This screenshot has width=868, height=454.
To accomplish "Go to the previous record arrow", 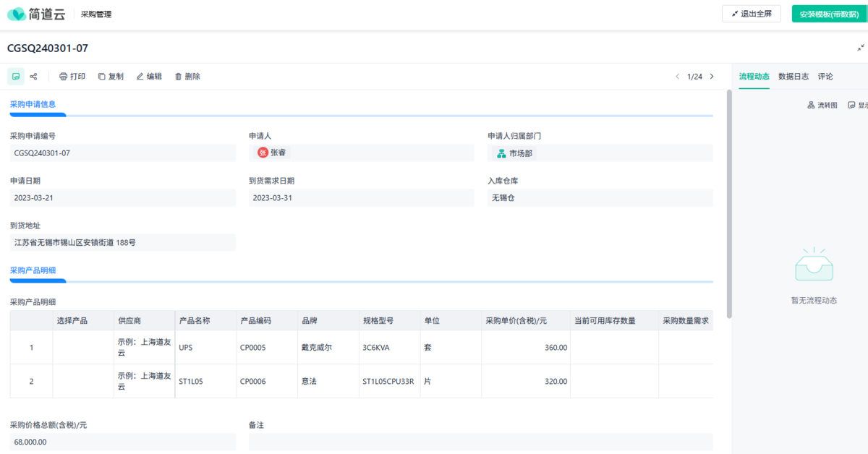I will [x=677, y=77].
